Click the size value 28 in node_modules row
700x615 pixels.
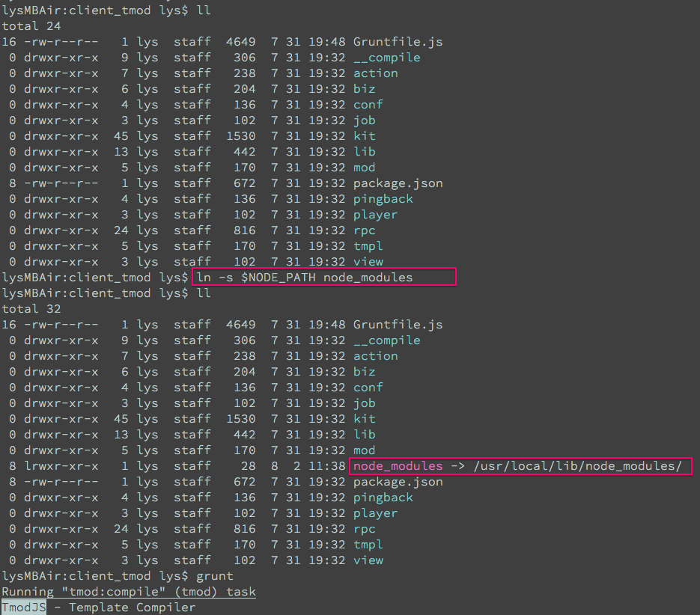click(x=249, y=466)
